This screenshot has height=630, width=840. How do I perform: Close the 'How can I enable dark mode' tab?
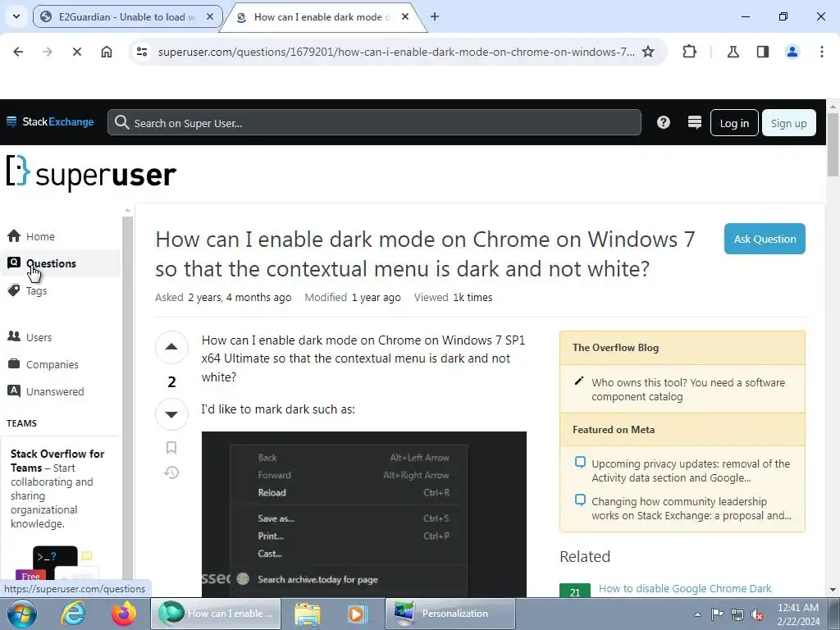pyautogui.click(x=405, y=16)
